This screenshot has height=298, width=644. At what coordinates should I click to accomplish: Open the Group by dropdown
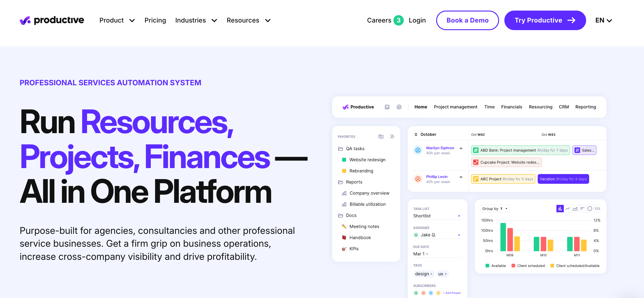pos(494,208)
